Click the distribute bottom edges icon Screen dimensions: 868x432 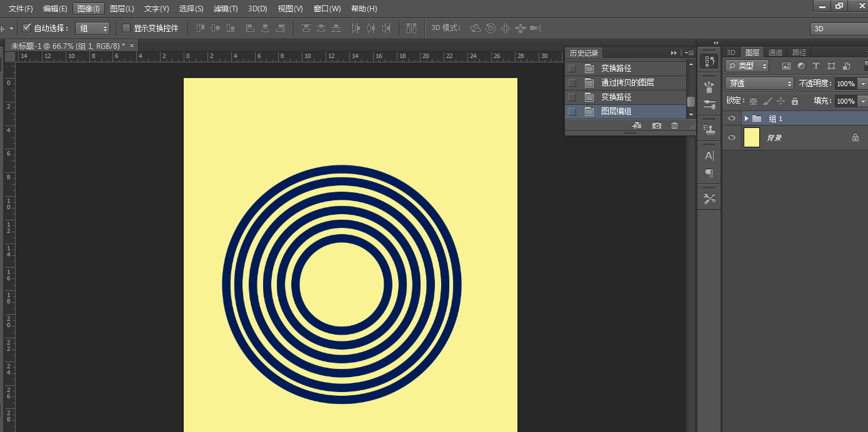click(x=336, y=28)
